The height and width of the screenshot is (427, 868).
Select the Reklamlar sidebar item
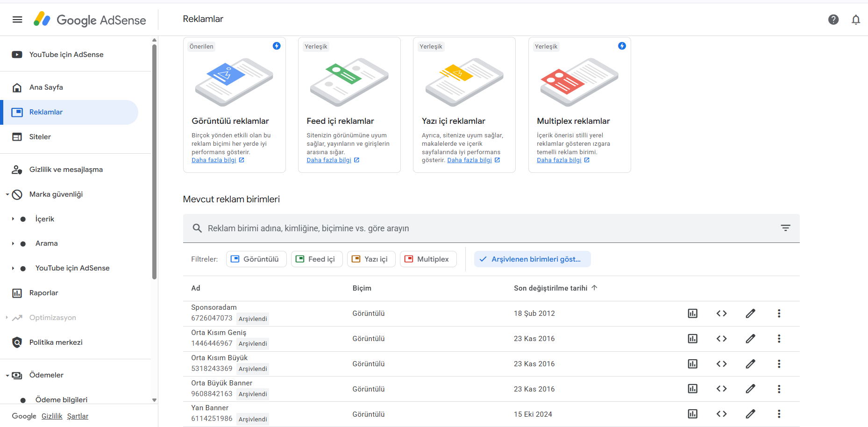point(69,112)
